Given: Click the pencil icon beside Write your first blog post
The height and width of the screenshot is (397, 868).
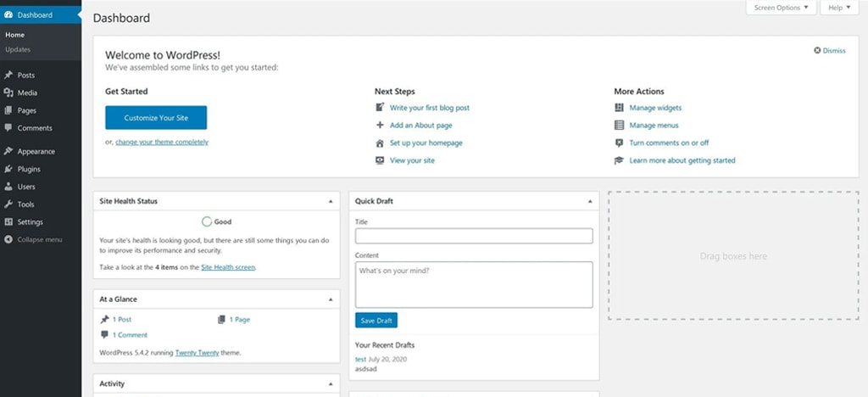Looking at the screenshot, I should (380, 108).
